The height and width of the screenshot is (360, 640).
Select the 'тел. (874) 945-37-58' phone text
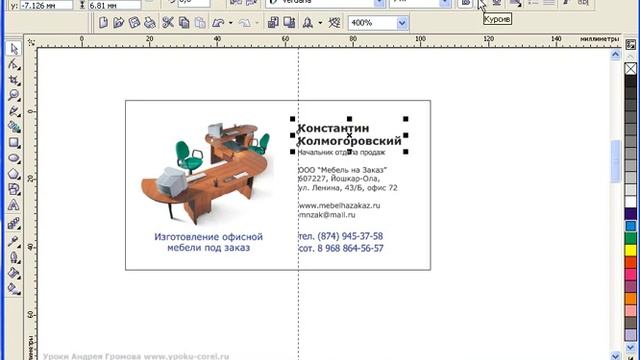pos(340,236)
